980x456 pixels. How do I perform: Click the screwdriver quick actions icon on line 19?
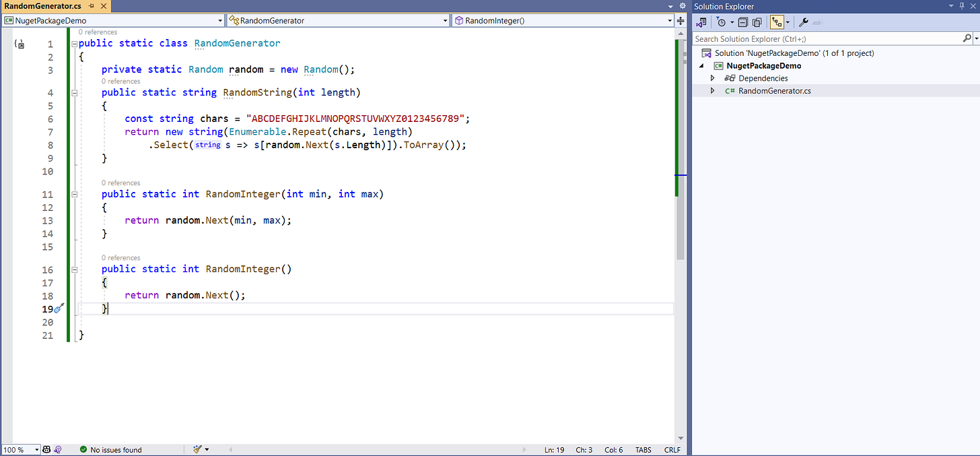(x=59, y=308)
